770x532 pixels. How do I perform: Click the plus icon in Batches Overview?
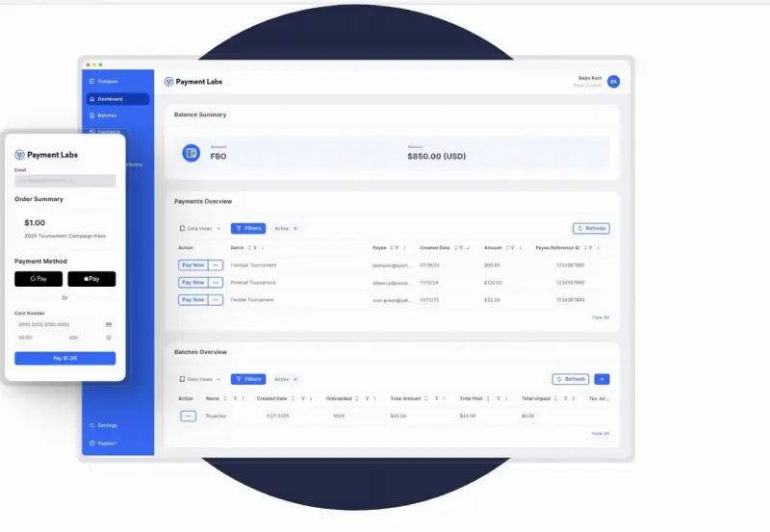pos(602,379)
